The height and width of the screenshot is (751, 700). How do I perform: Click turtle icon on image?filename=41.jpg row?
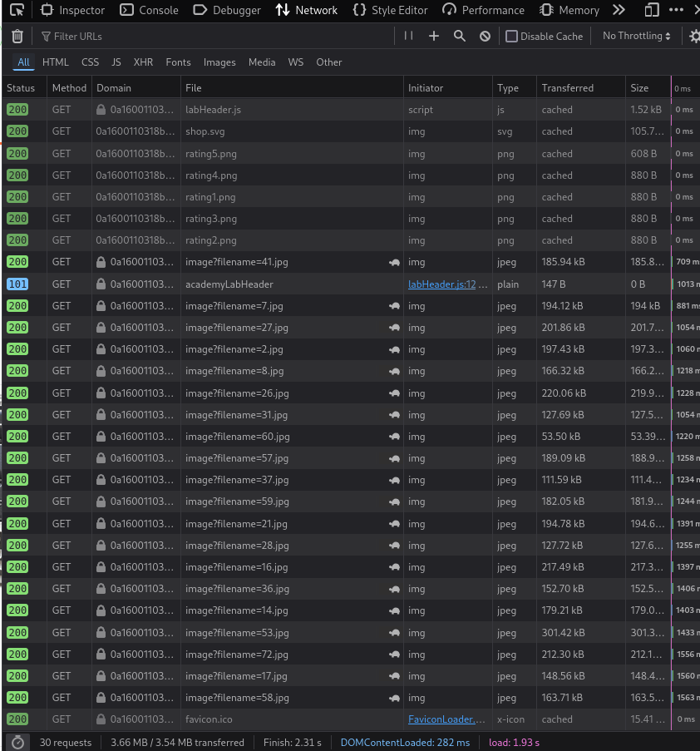point(395,262)
